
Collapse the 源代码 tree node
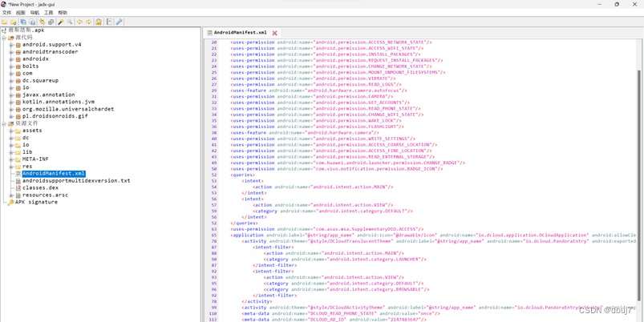click(4, 38)
